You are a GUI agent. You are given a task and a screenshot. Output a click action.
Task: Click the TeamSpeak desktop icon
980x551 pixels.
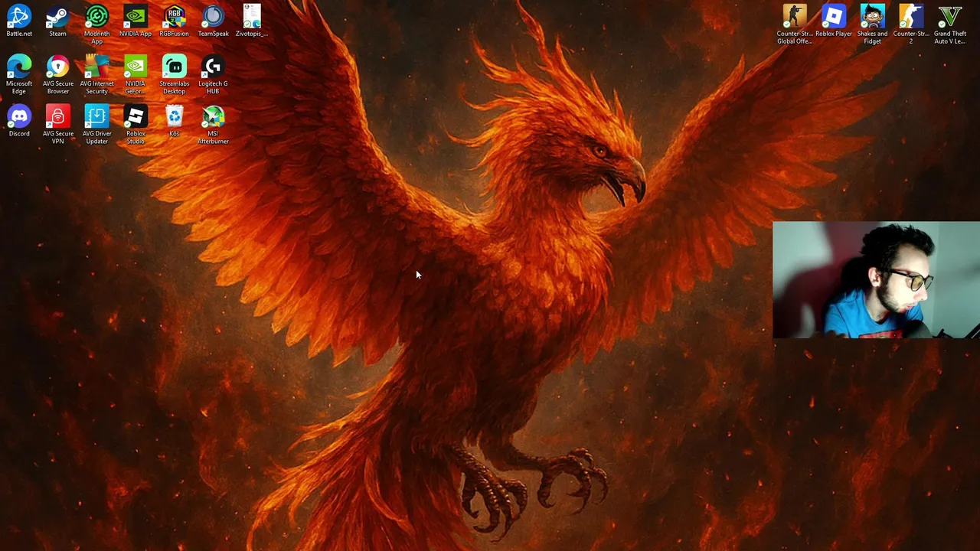(213, 21)
